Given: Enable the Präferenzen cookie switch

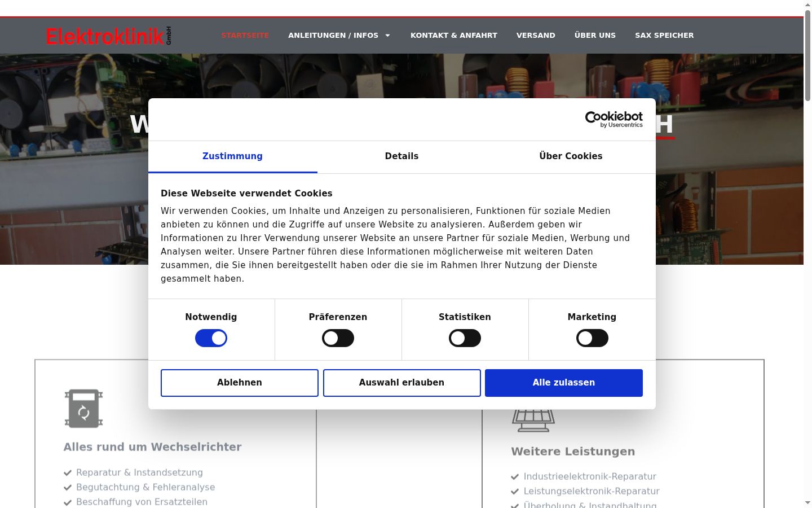Looking at the screenshot, I should (x=338, y=338).
